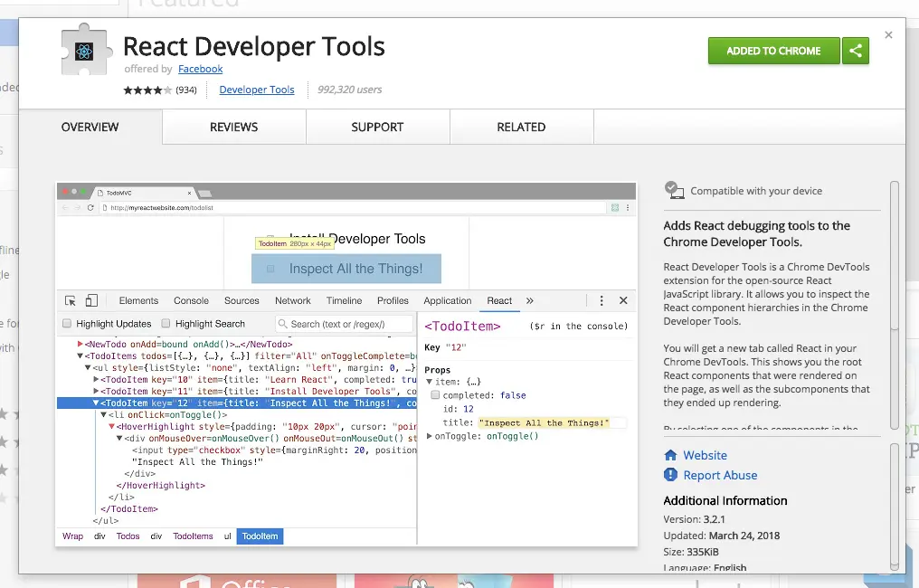This screenshot has height=588, width=919.
Task: Enable the Highlight Search checkbox
Action: (x=166, y=323)
